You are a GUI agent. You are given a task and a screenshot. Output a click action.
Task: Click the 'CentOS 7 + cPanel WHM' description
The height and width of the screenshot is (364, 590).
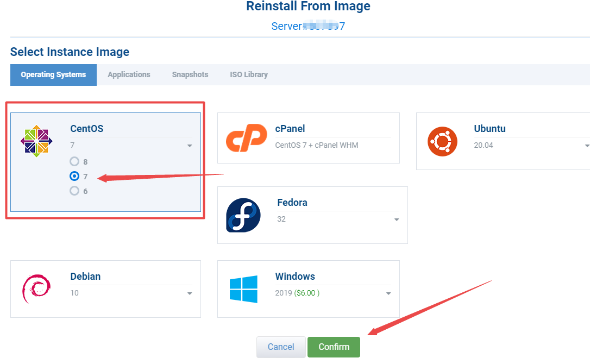point(316,145)
